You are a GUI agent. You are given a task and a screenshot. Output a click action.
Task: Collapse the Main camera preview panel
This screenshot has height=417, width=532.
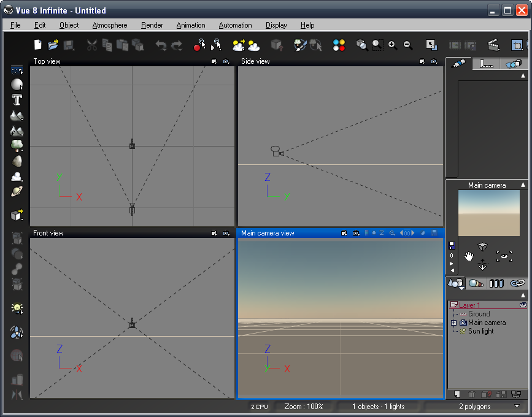[523, 185]
